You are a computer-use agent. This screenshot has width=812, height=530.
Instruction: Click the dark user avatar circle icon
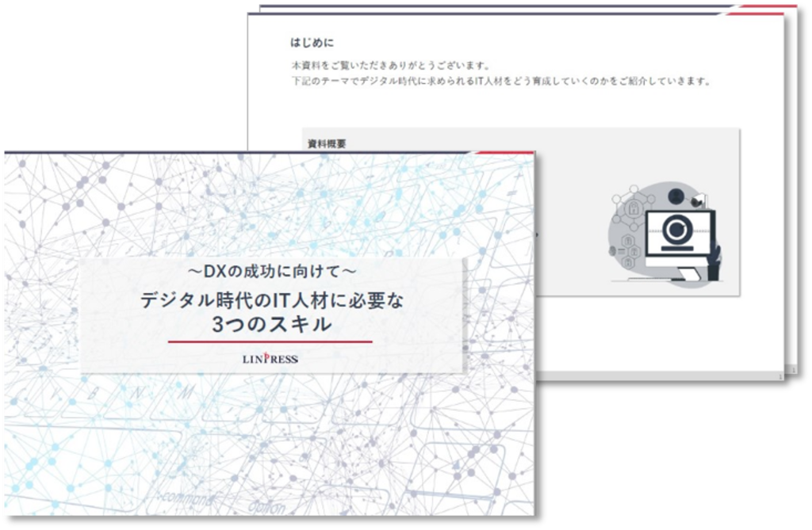676,196
